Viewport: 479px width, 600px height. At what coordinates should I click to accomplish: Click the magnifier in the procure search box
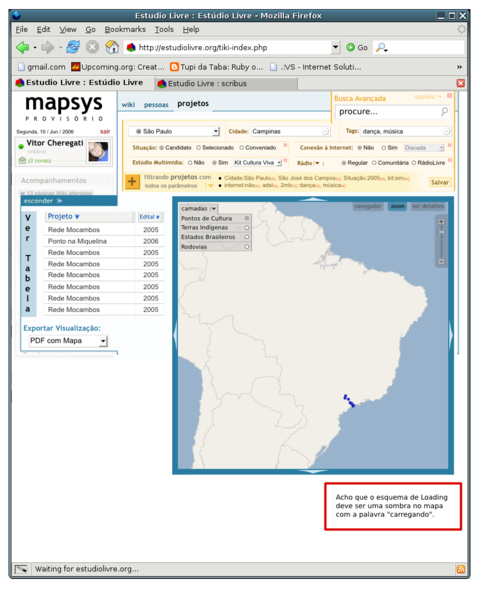444,111
